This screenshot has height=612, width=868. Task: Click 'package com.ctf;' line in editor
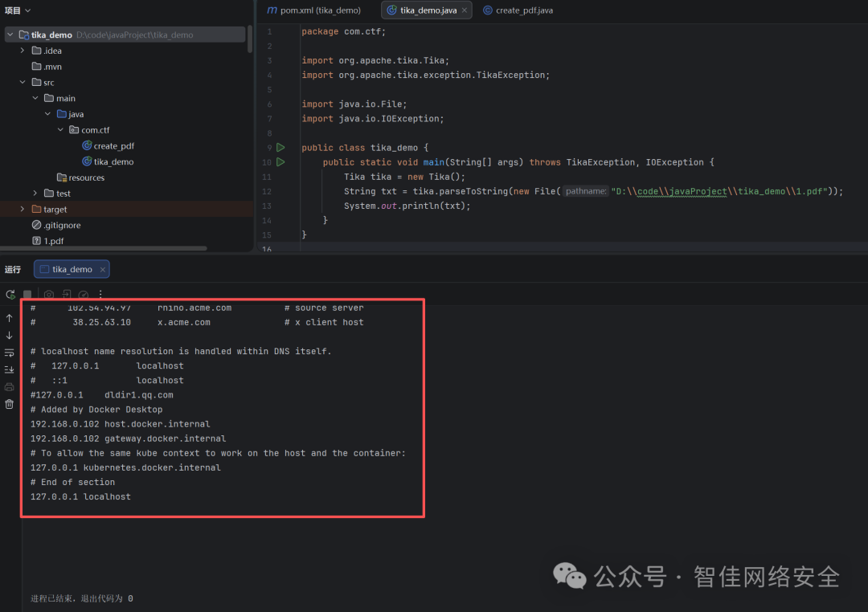pyautogui.click(x=344, y=31)
